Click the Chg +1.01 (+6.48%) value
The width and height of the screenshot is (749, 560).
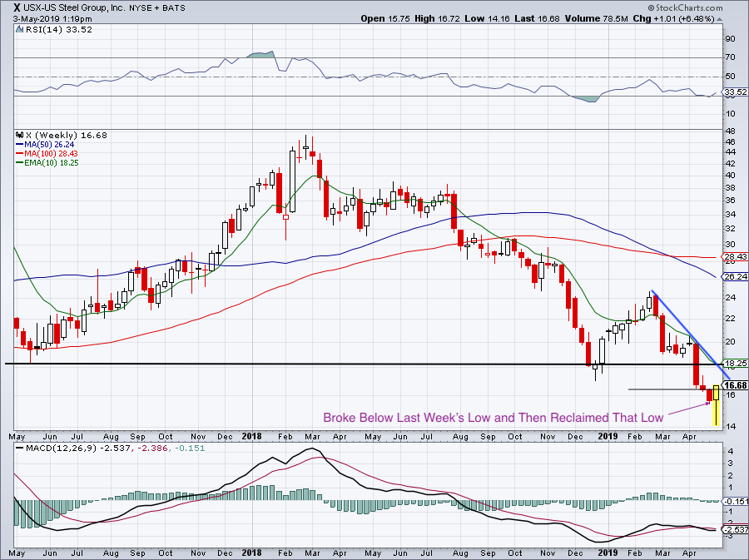pyautogui.click(x=673, y=18)
